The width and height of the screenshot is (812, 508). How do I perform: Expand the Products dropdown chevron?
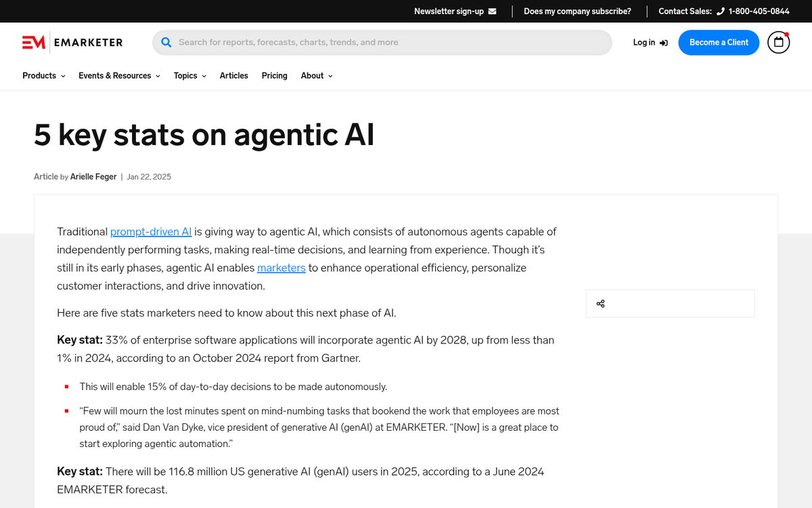point(63,76)
